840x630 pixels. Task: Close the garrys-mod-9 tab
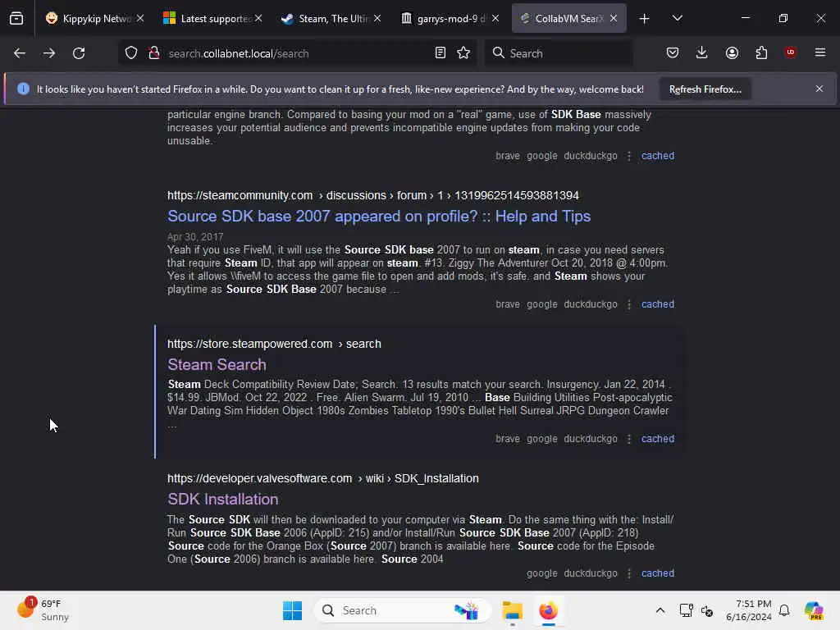coord(495,18)
